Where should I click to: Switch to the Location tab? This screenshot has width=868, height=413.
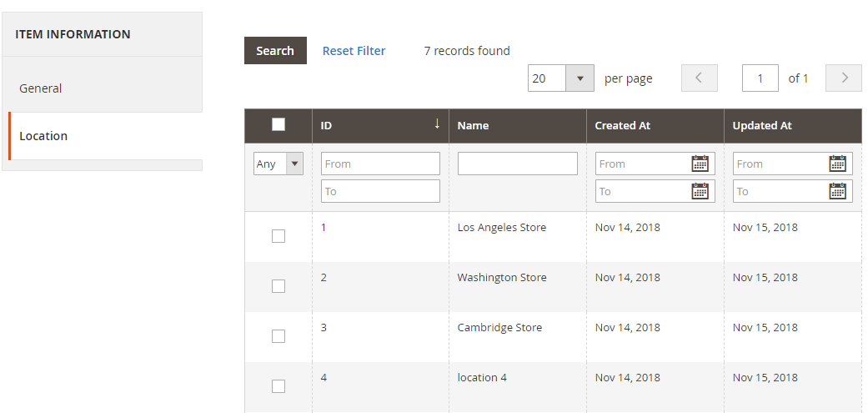click(43, 136)
